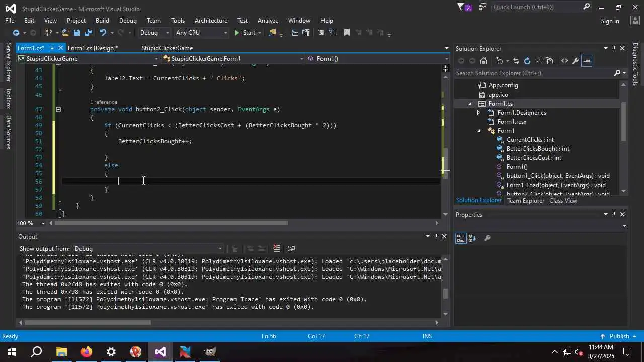This screenshot has width=644, height=362.
Task: Open Properties wrench icon in Solution Explorer
Action: pos(576,61)
